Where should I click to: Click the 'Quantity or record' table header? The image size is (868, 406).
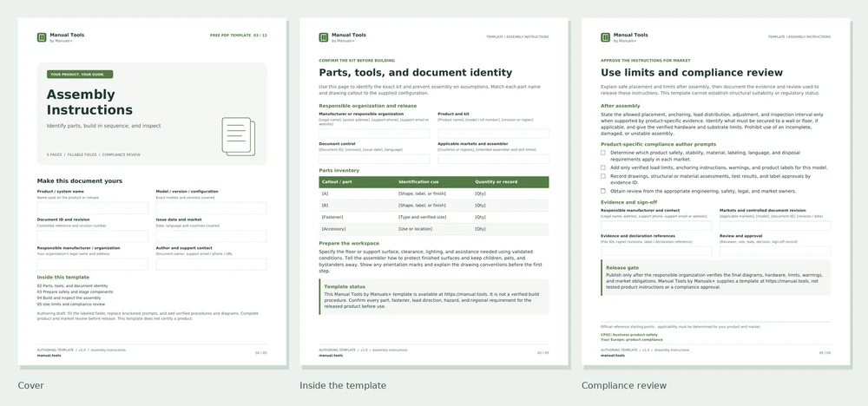tap(496, 182)
